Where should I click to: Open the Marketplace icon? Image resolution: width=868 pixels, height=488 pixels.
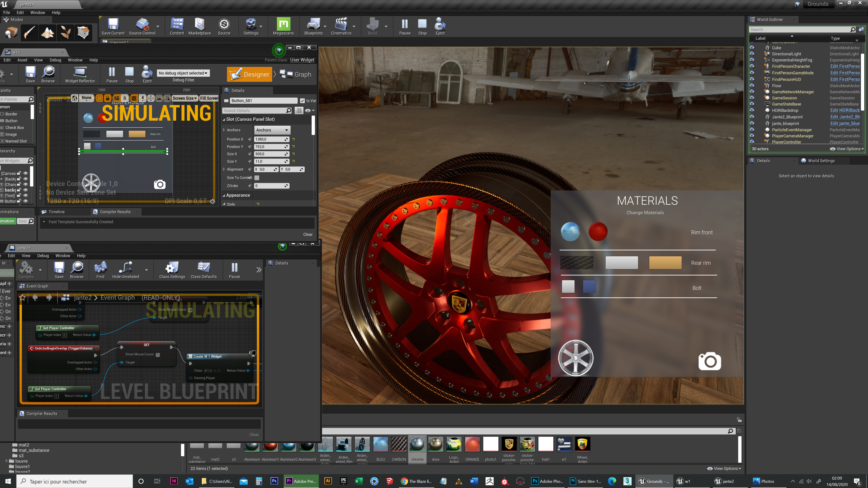pos(199,27)
